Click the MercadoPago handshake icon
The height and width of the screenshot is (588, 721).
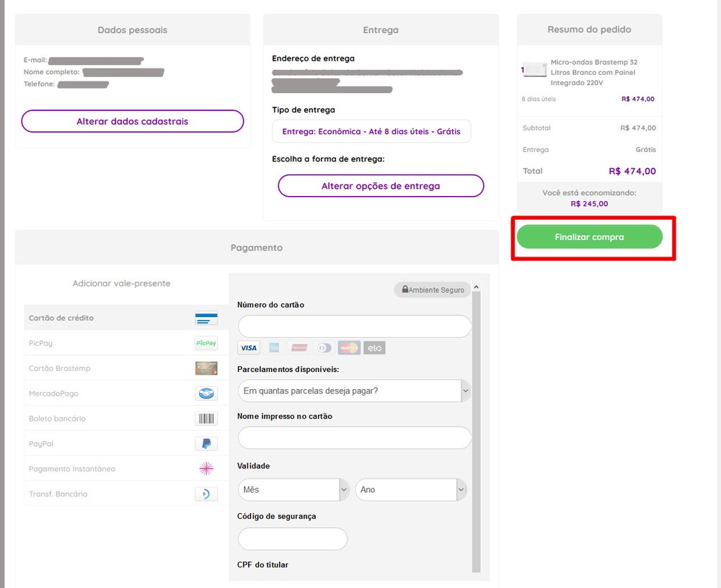coord(206,393)
